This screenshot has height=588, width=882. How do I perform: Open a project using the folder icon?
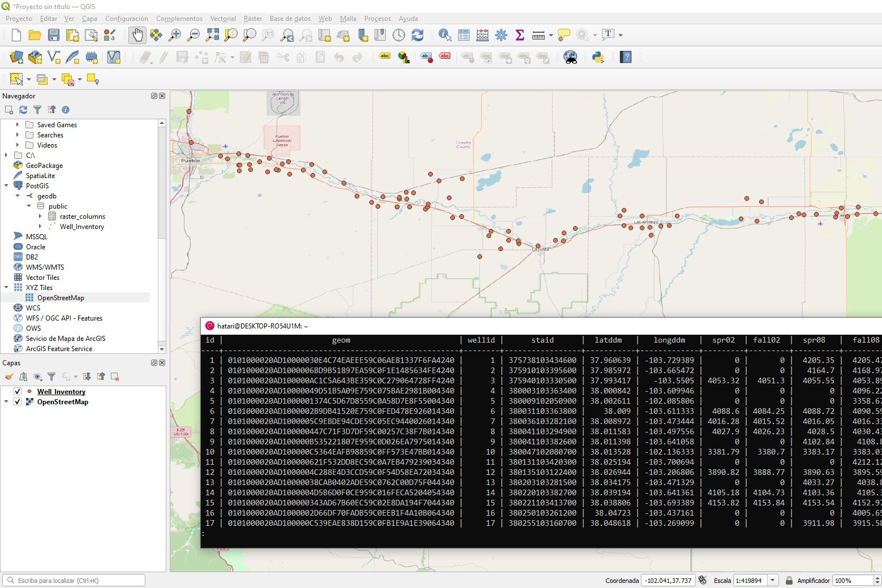[x=35, y=35]
